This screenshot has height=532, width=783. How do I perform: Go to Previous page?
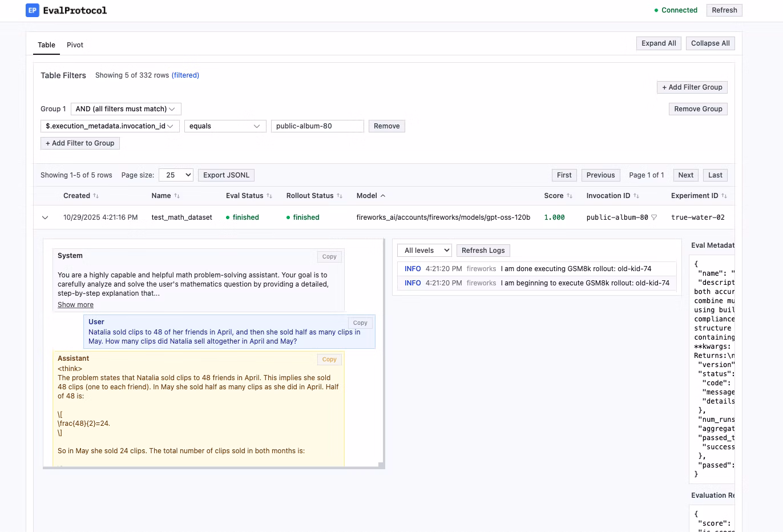(600, 175)
